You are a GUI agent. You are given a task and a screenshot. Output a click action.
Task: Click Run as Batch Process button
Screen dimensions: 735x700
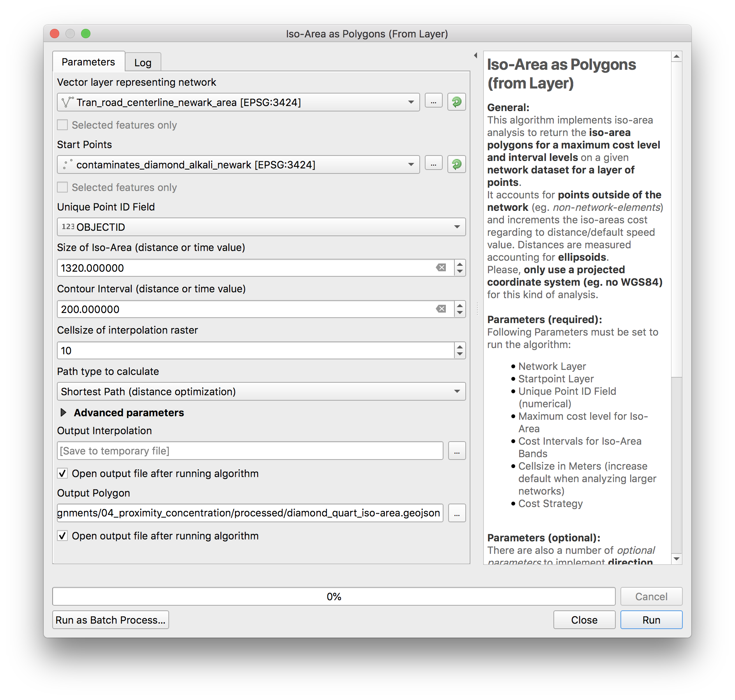pos(111,620)
